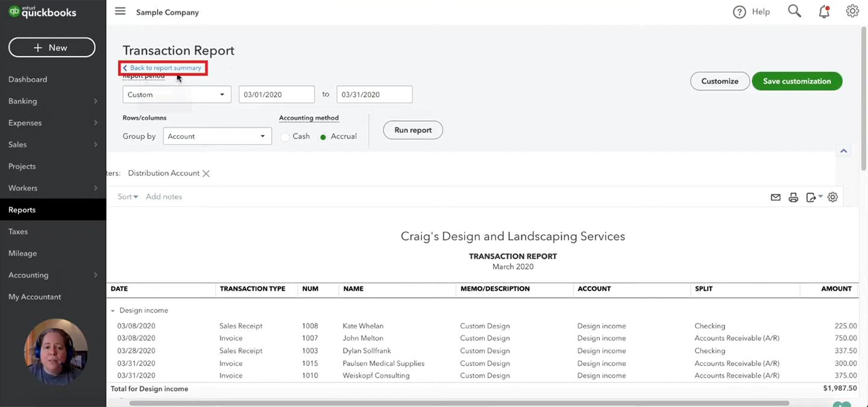Print the transaction report

point(793,197)
